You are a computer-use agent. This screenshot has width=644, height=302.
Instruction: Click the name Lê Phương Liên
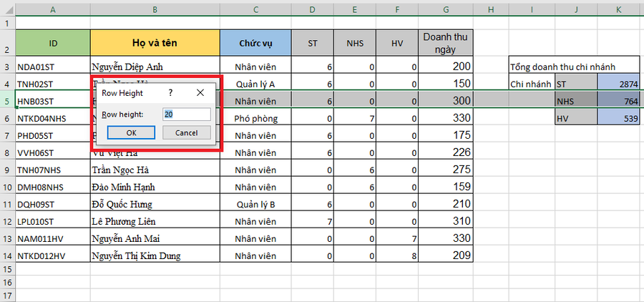124,221
